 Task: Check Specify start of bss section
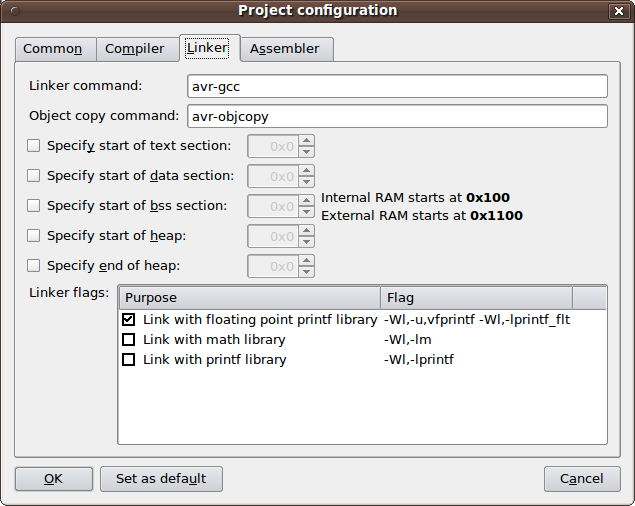tap(34, 206)
